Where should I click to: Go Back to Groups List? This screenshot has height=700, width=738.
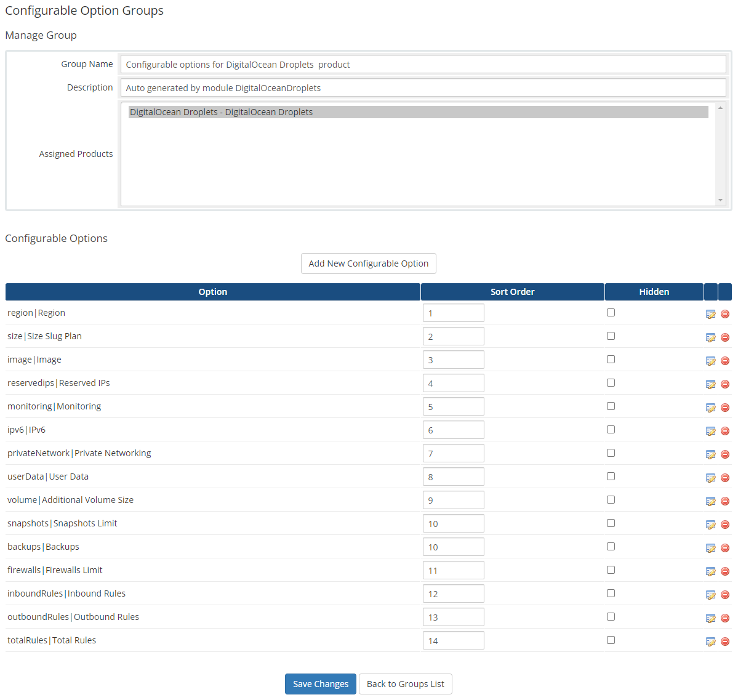click(x=405, y=683)
